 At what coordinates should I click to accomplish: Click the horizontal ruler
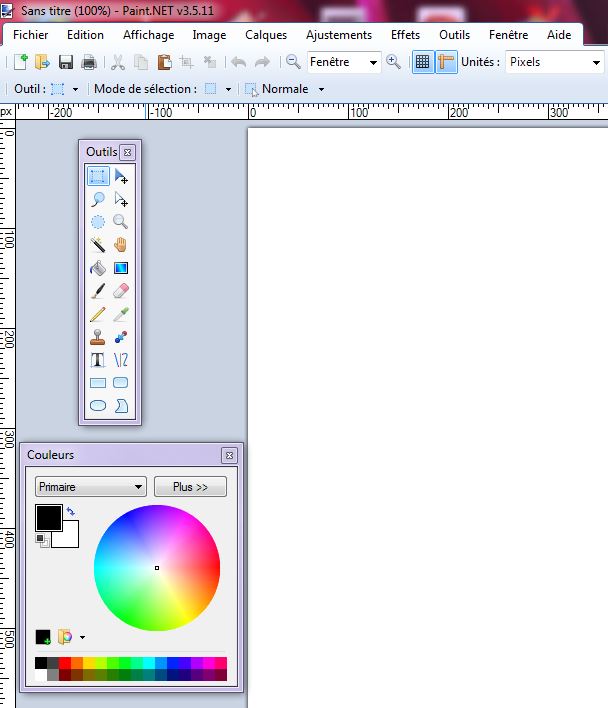[x=311, y=112]
